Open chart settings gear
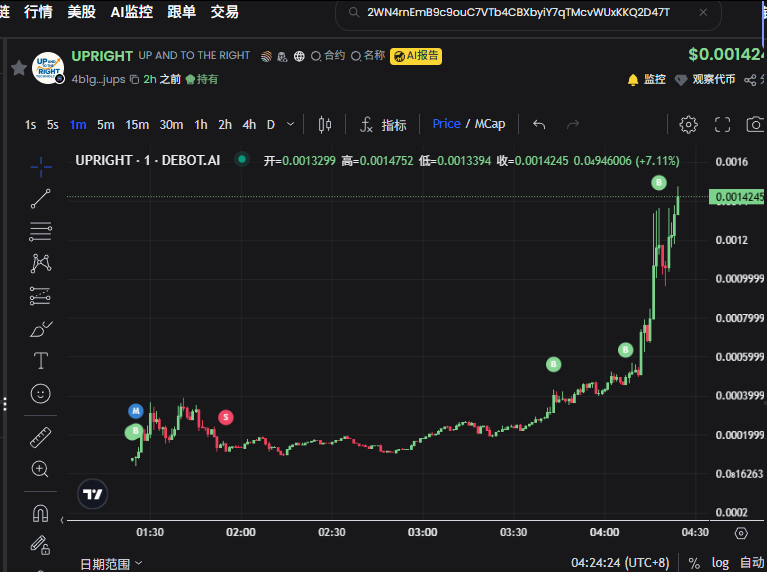The width and height of the screenshot is (767, 572). click(x=688, y=125)
